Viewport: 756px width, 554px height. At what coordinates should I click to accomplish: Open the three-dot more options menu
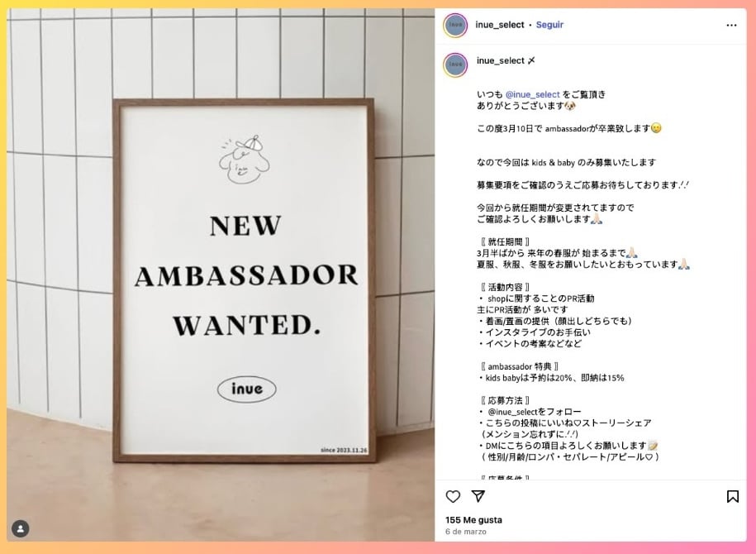point(731,25)
